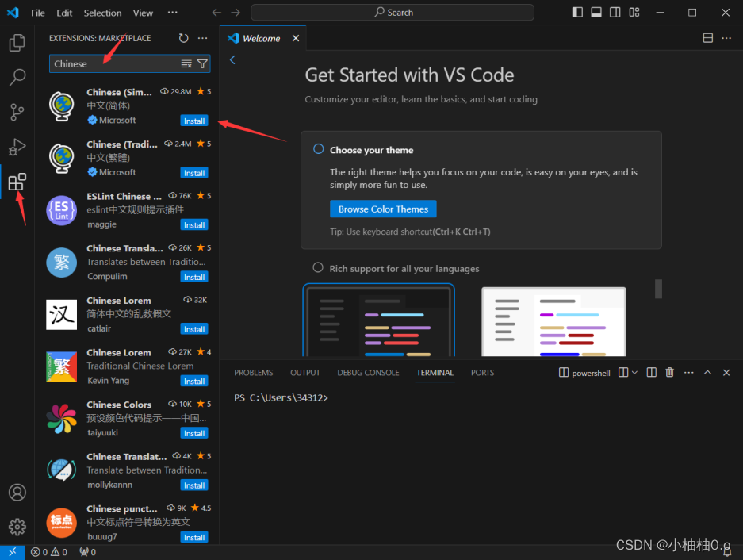Open the Explorer view in activity bar
The height and width of the screenshot is (560, 743).
[x=17, y=43]
